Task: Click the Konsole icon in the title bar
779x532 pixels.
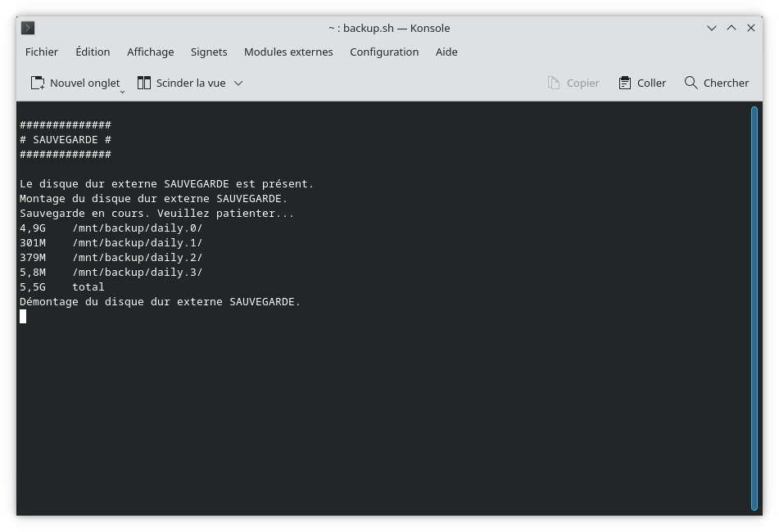Action: click(x=28, y=27)
